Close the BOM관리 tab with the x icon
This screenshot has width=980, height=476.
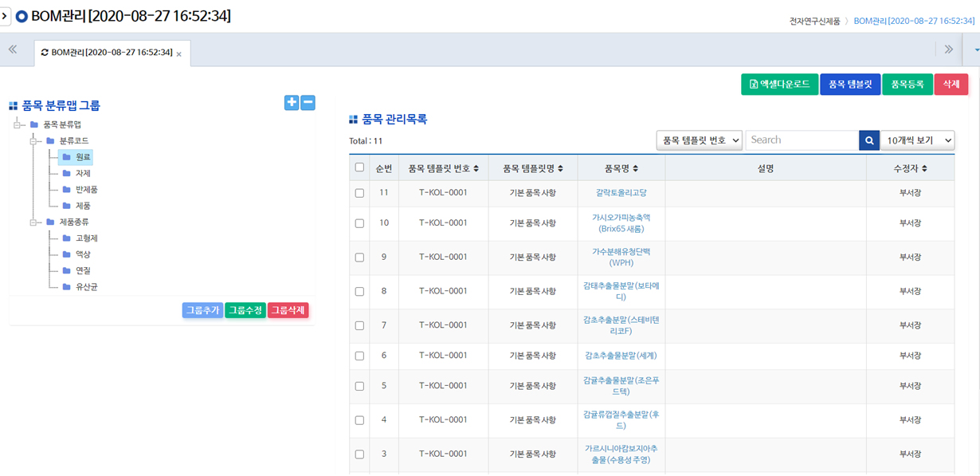pos(179,54)
